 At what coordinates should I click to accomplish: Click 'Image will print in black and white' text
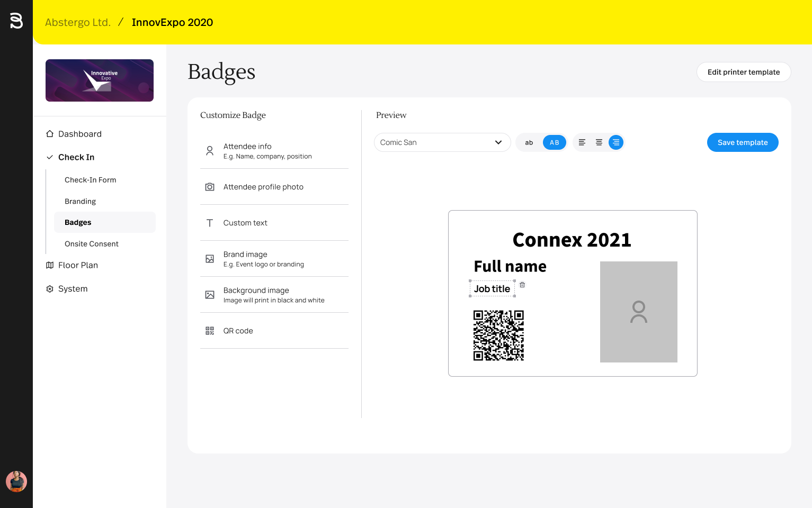pos(274,301)
